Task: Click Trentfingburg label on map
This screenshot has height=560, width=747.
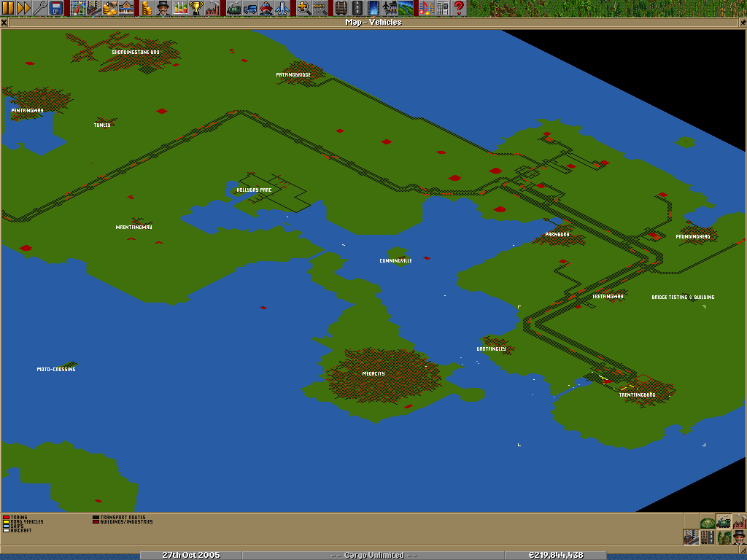Action: [637, 394]
